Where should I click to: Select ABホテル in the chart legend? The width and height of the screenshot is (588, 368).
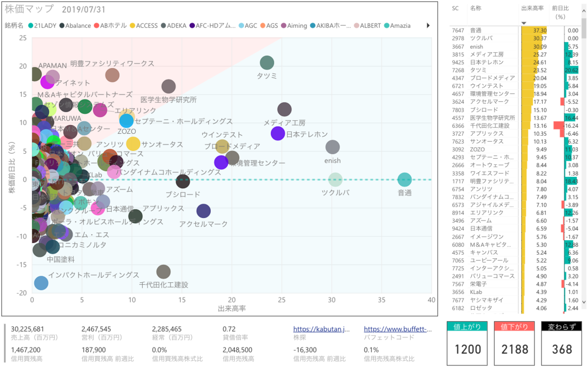[110, 25]
